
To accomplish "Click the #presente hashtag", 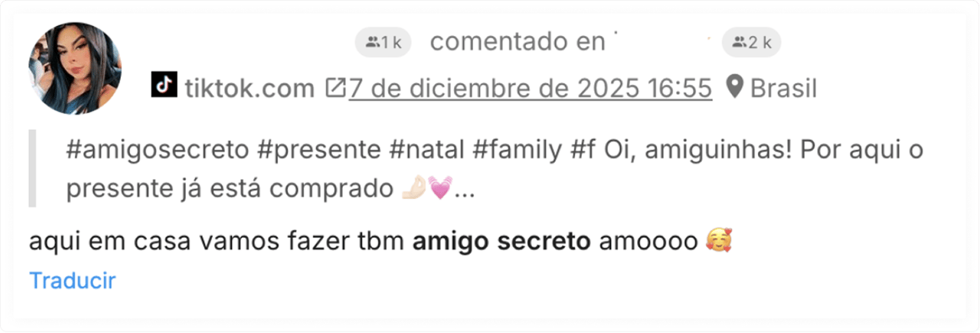I will [320, 151].
